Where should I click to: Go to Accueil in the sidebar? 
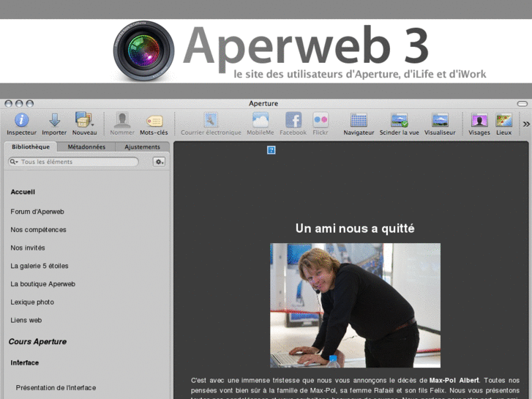pos(23,192)
